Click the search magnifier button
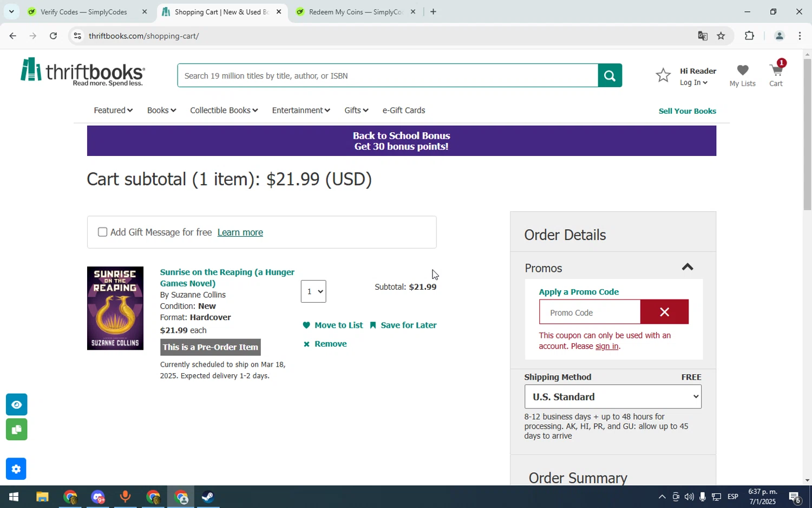Viewport: 812px width, 508px height. pos(610,76)
